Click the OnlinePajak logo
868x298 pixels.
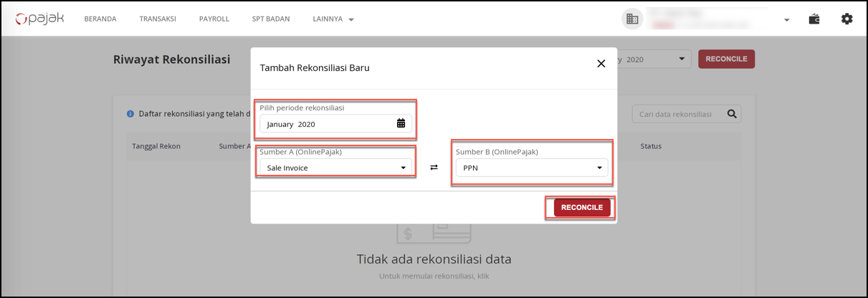coord(40,19)
